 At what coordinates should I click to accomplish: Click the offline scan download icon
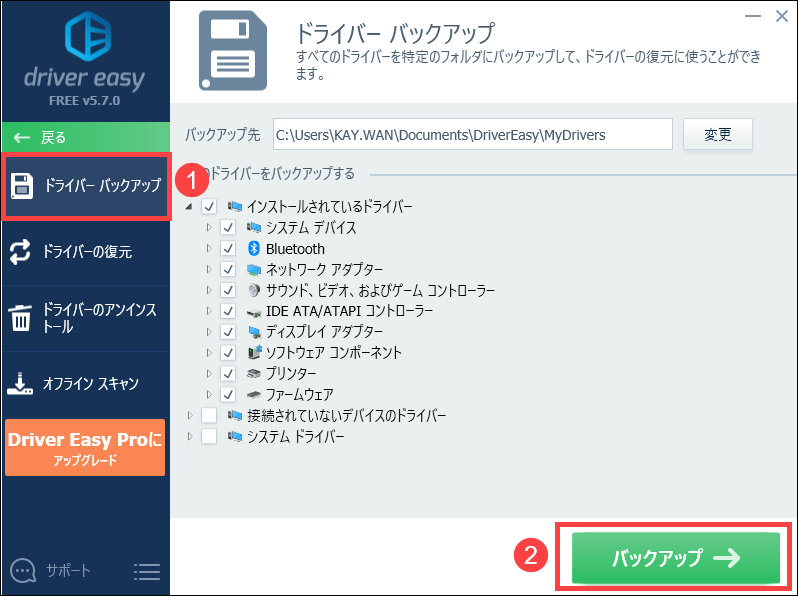[x=21, y=383]
